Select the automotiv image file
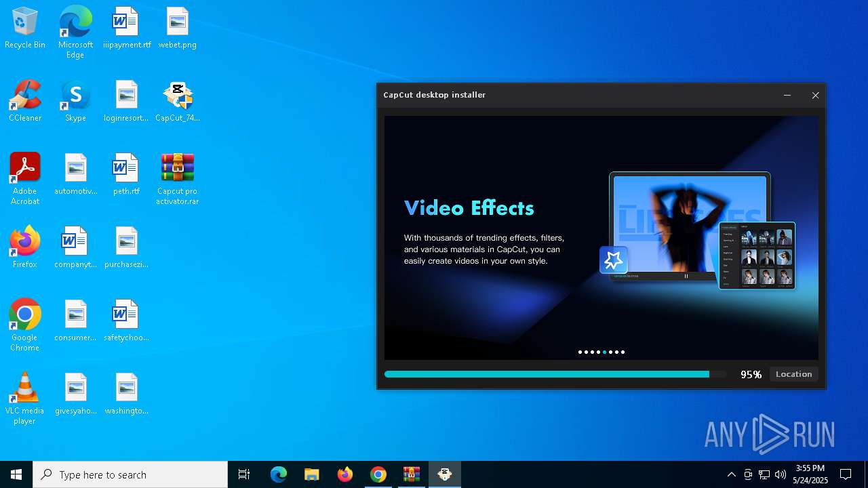 tap(75, 174)
